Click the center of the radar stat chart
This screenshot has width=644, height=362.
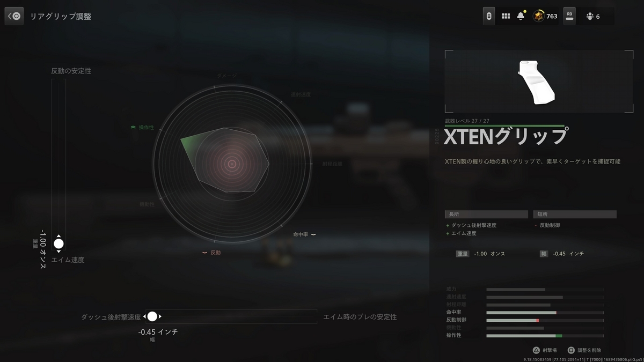pos(232,164)
